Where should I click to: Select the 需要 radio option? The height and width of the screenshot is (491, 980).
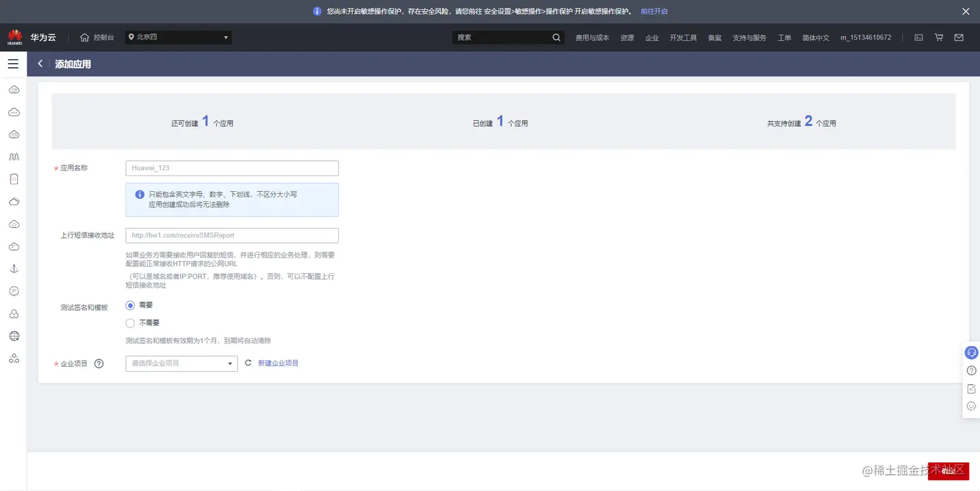tap(130, 305)
